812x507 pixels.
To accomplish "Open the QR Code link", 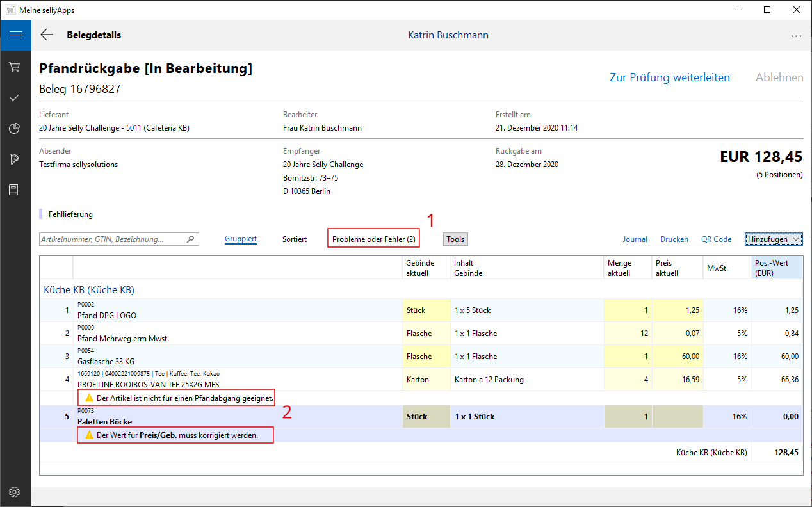I will coord(716,239).
